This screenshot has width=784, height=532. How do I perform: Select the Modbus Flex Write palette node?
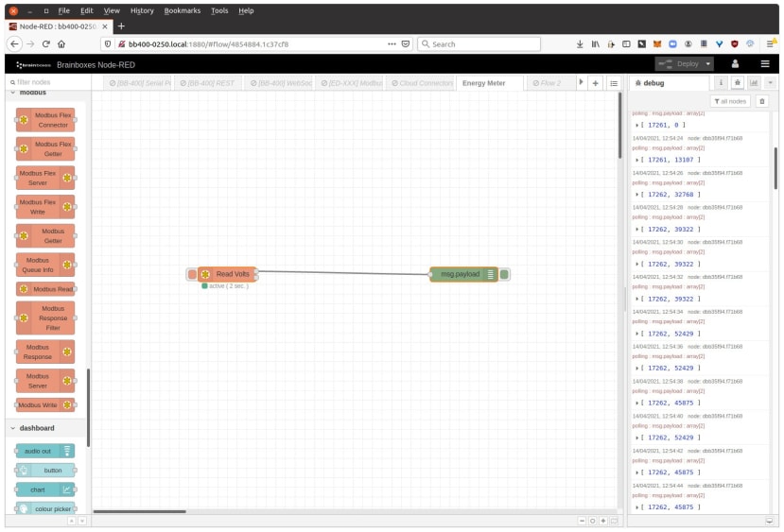[45, 207]
